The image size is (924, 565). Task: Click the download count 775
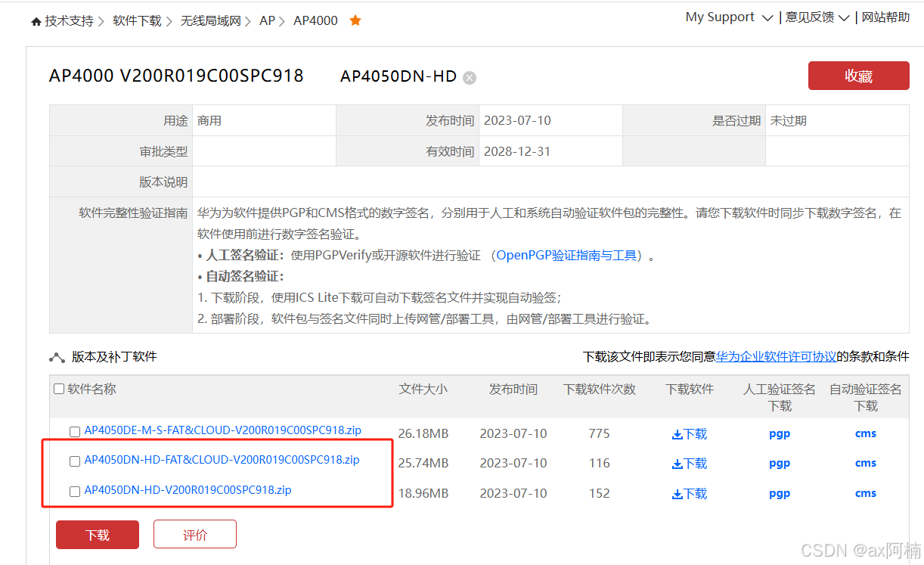point(600,434)
